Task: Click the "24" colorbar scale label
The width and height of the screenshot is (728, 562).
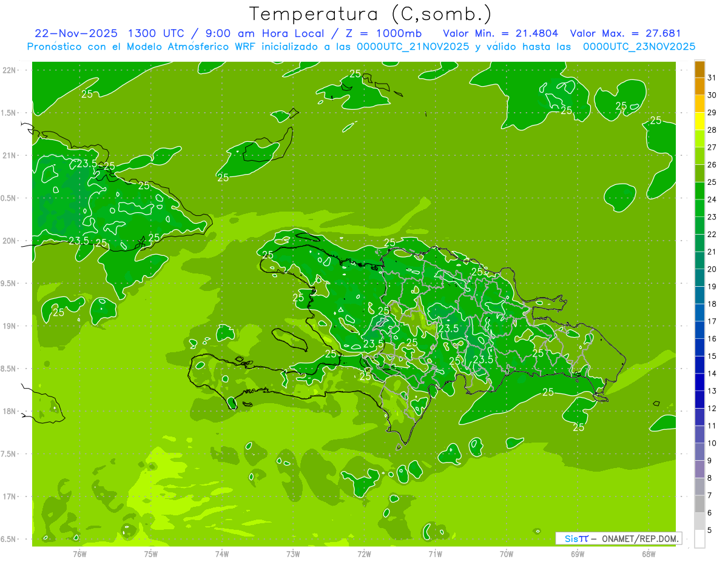Action: point(712,199)
